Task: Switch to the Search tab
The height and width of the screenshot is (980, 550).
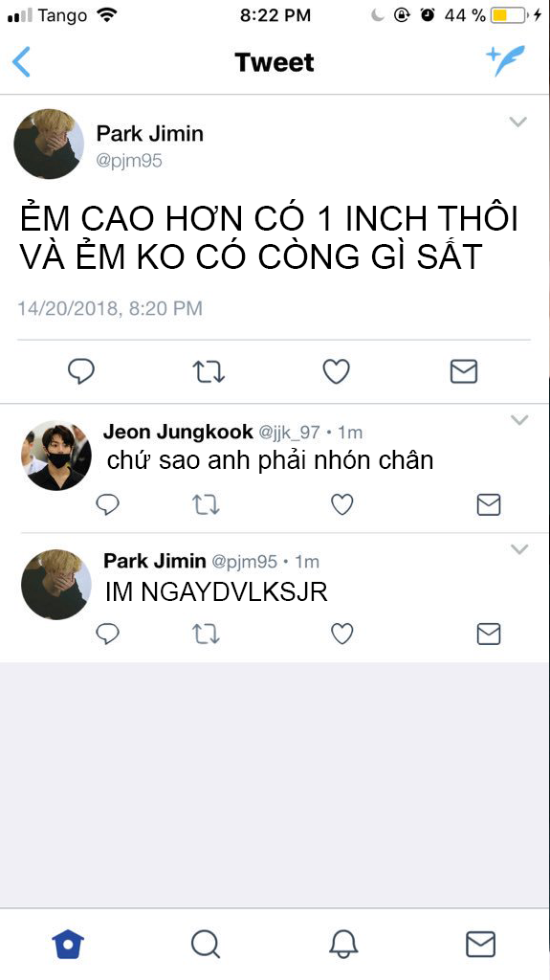Action: (206, 944)
